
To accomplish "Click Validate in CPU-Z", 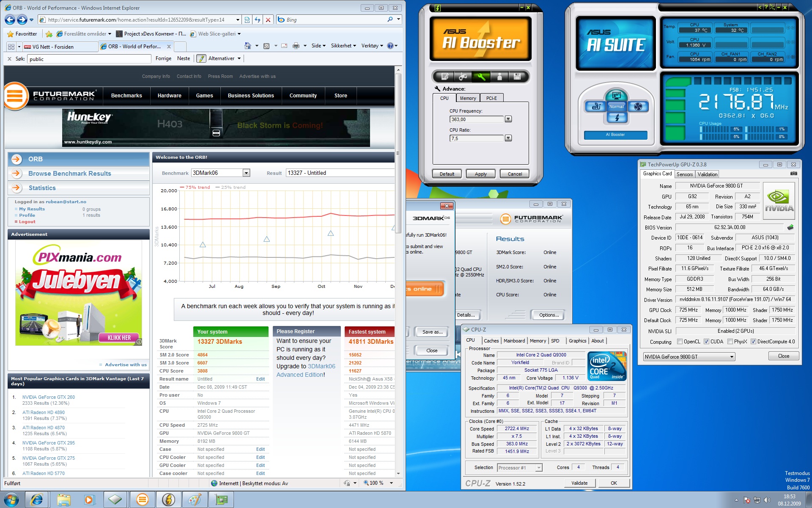I will pyautogui.click(x=579, y=483).
